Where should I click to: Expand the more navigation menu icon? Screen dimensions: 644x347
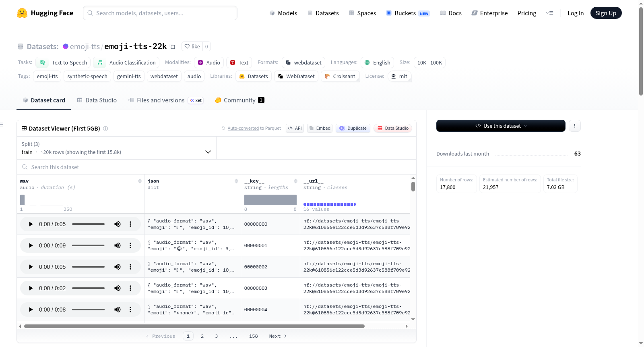(x=549, y=13)
